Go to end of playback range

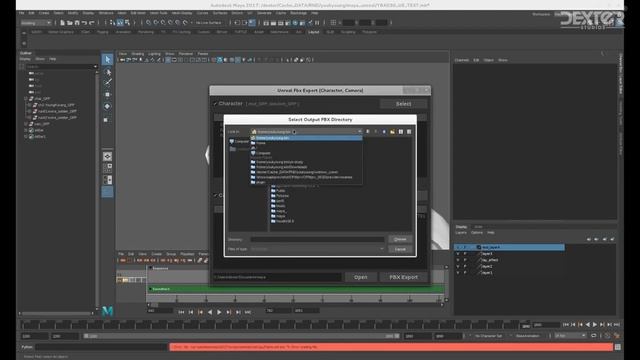pyautogui.click(x=617, y=324)
